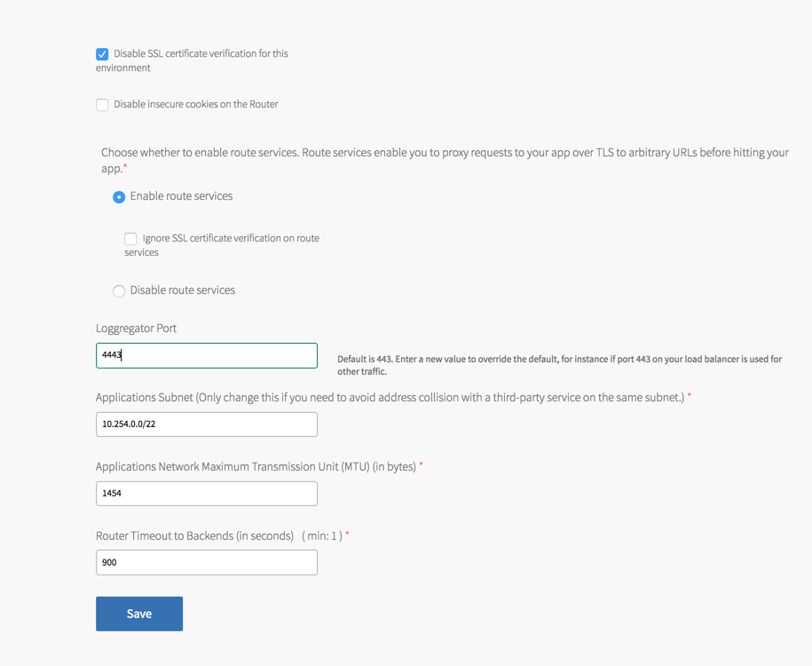Click the 'Disable SSL certificate verification for this environment' label text
This screenshot has width=812, height=666.
point(201,54)
